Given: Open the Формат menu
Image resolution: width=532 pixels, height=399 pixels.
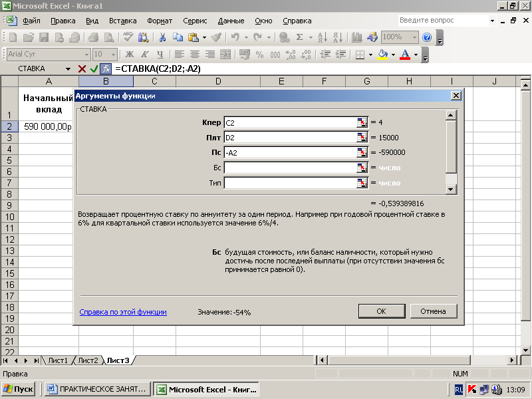Looking at the screenshot, I should coord(160,21).
